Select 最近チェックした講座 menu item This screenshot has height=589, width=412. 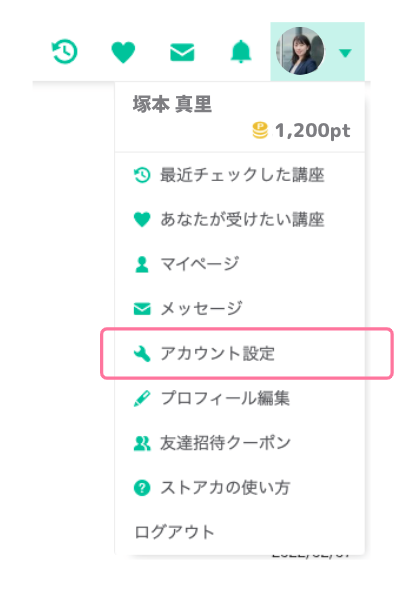coord(240,175)
